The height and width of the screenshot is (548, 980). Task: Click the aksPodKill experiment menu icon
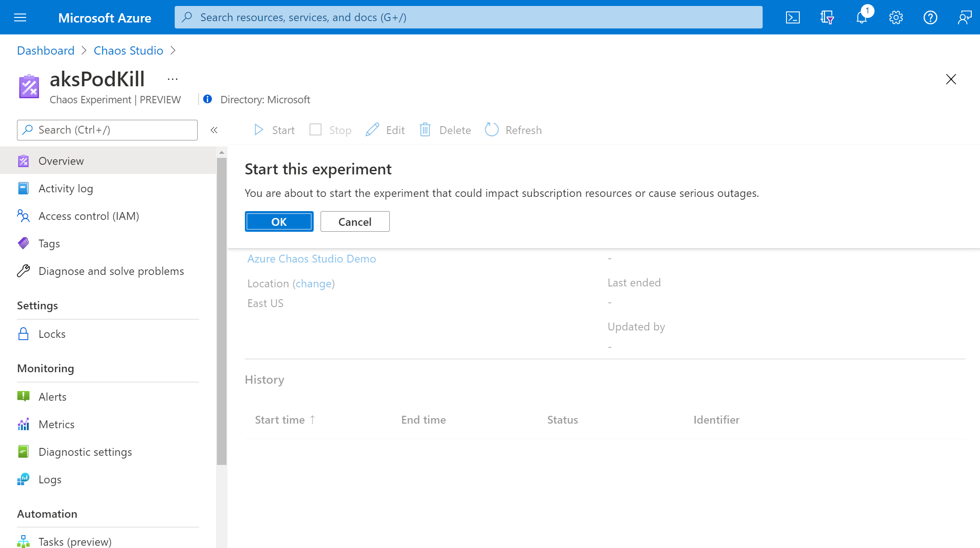click(174, 79)
